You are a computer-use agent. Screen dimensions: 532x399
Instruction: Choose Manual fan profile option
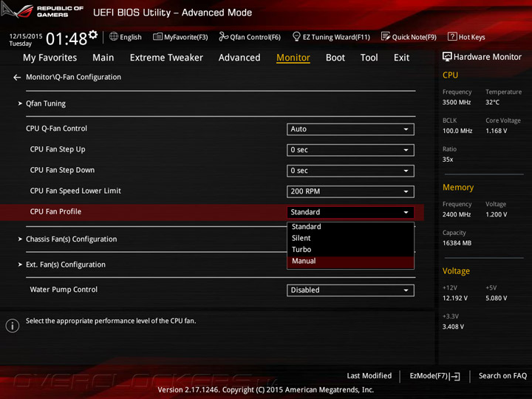coord(350,262)
